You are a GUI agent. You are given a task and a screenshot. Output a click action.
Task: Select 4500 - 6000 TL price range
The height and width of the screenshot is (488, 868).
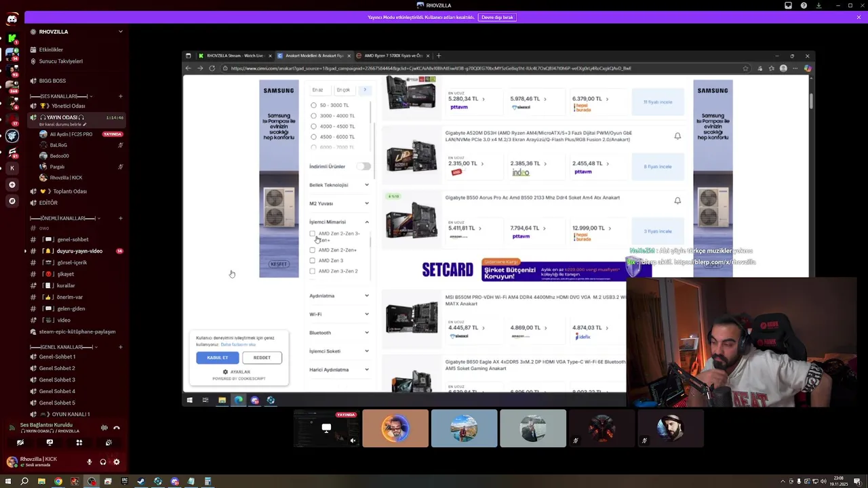(313, 137)
